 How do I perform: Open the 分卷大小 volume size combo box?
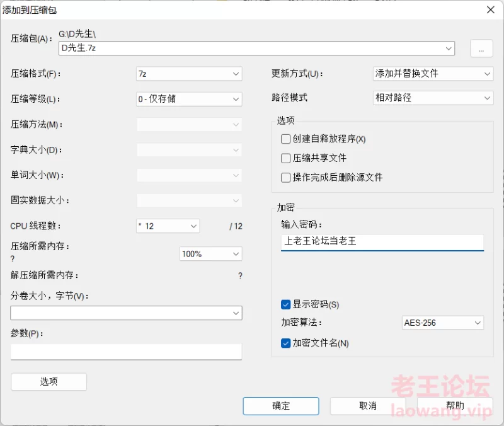(x=126, y=313)
